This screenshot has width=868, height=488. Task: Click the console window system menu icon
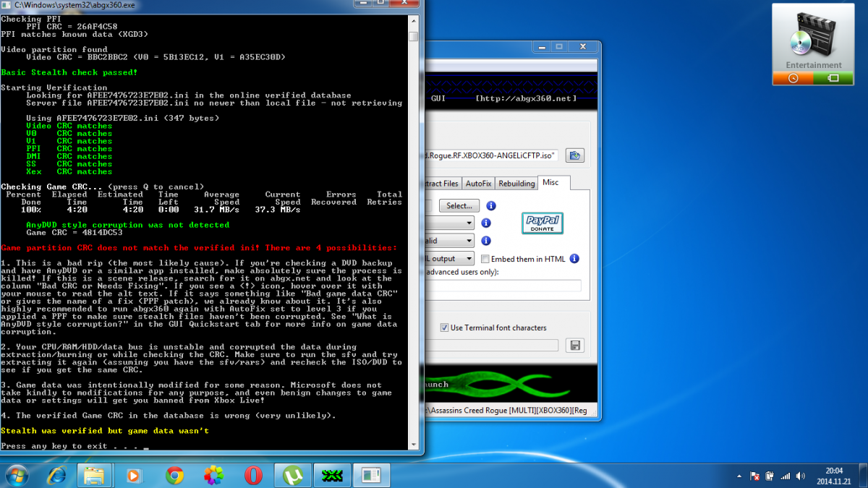pyautogui.click(x=7, y=5)
